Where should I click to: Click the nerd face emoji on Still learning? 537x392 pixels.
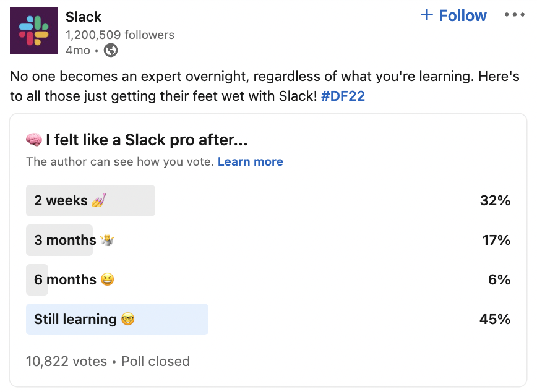pyautogui.click(x=127, y=319)
